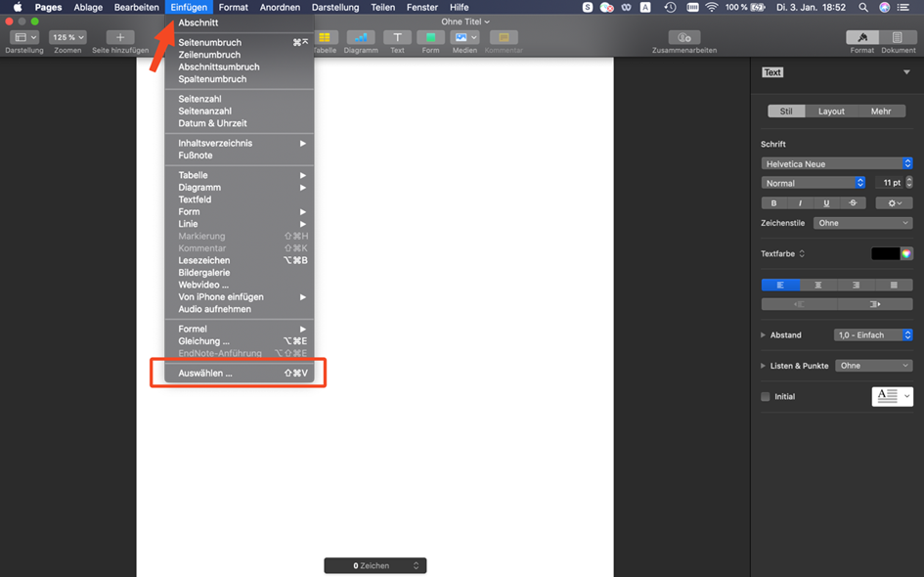The width and height of the screenshot is (924, 577).
Task: Open the Listen & Punkte Ohne dropdown
Action: [x=874, y=366]
